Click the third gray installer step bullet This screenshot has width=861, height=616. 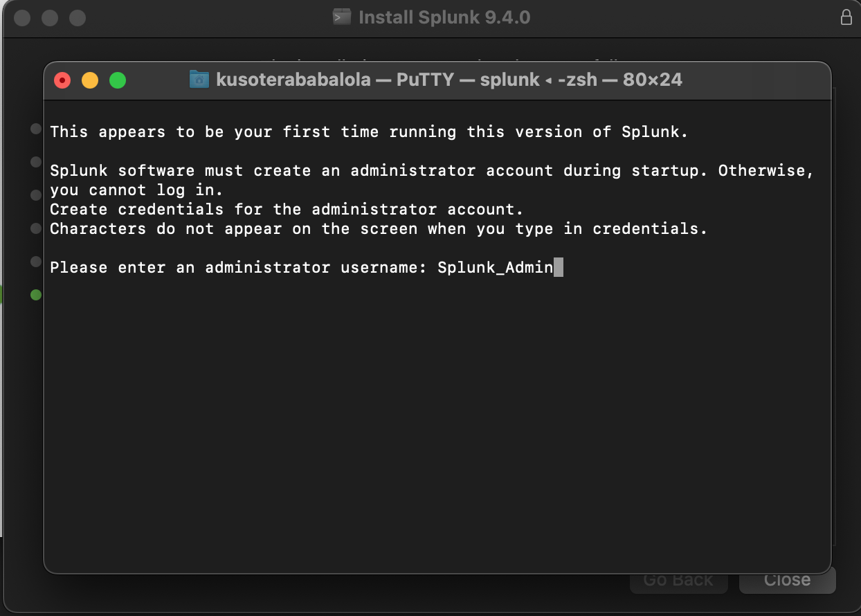click(x=36, y=195)
